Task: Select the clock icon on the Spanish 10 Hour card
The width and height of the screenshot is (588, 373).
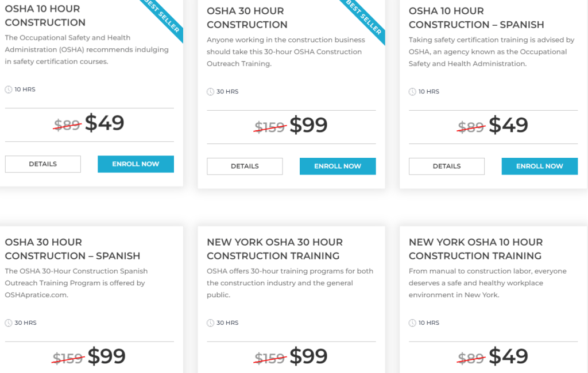Action: [412, 91]
